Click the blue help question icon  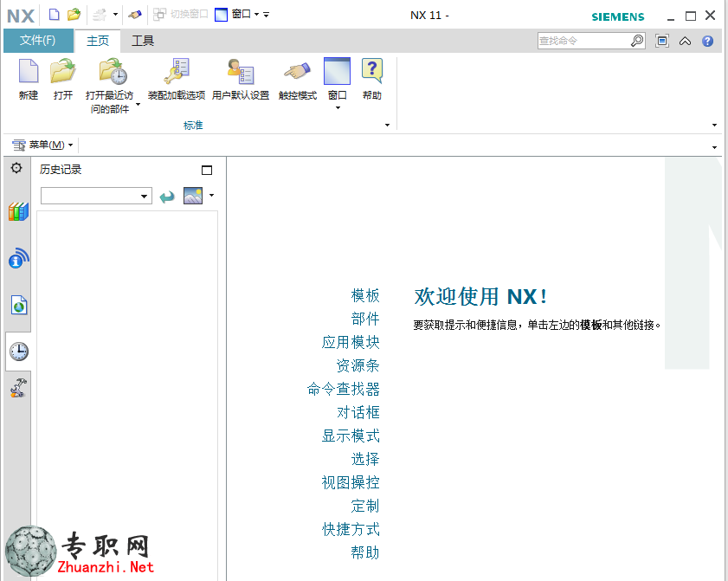pyautogui.click(x=707, y=42)
